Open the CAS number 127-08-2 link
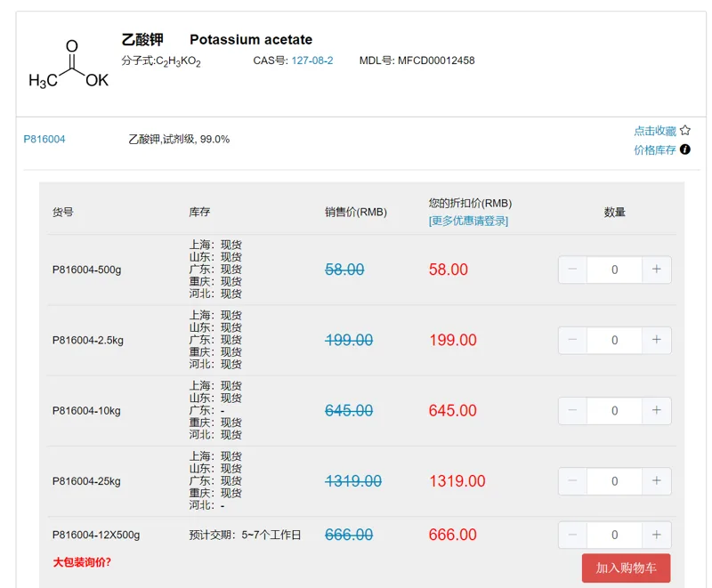The height and width of the screenshot is (588, 712). [x=312, y=60]
